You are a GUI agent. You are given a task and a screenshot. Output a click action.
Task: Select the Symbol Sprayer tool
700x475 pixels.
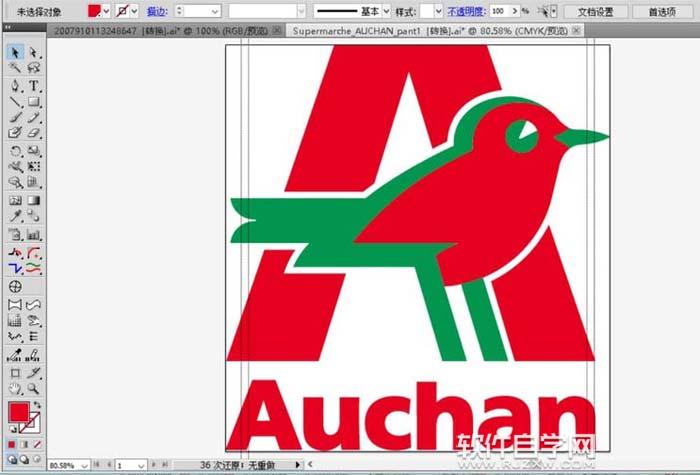pyautogui.click(x=15, y=234)
